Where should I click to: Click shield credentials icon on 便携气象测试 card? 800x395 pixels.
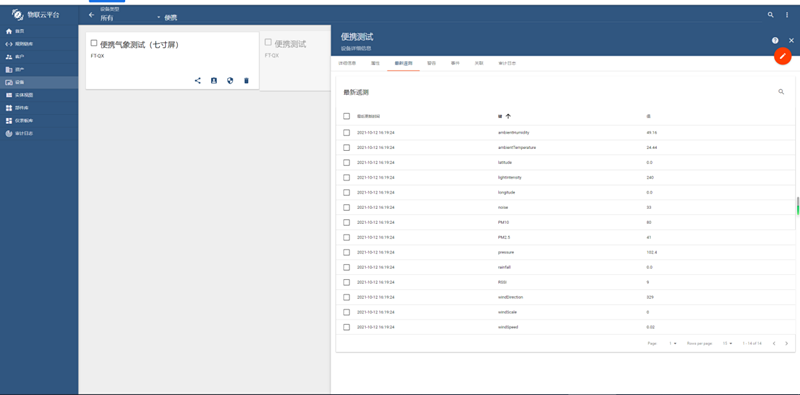(x=230, y=81)
